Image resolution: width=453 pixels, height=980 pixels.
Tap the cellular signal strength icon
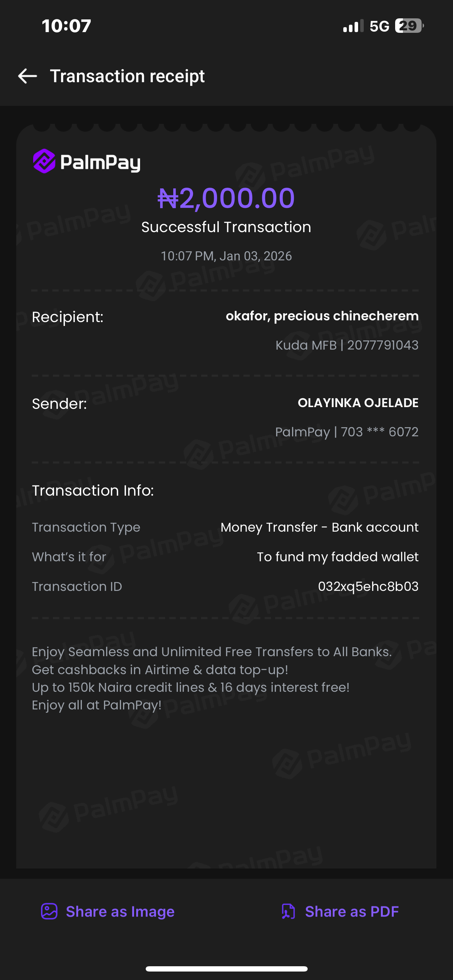353,26
